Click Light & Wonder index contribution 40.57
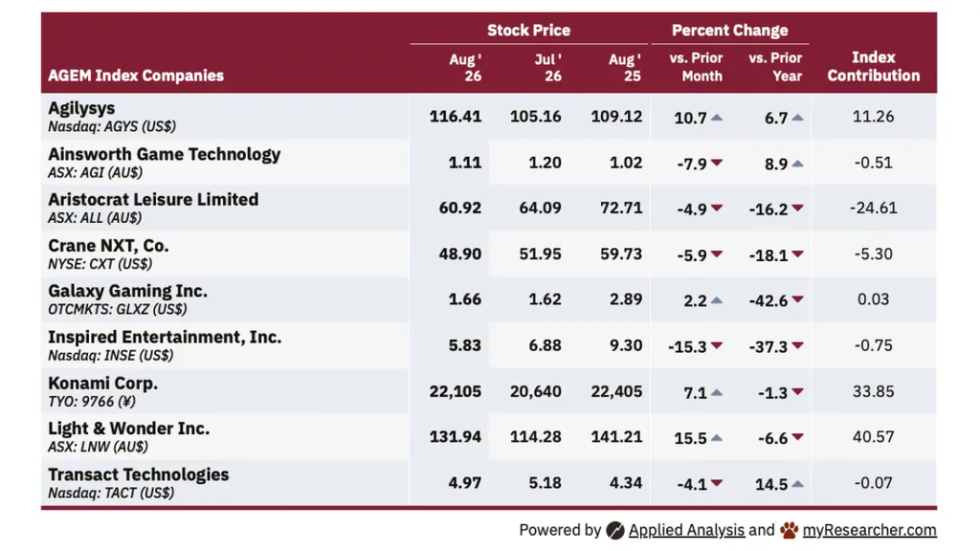The width and height of the screenshot is (980, 551). click(873, 436)
